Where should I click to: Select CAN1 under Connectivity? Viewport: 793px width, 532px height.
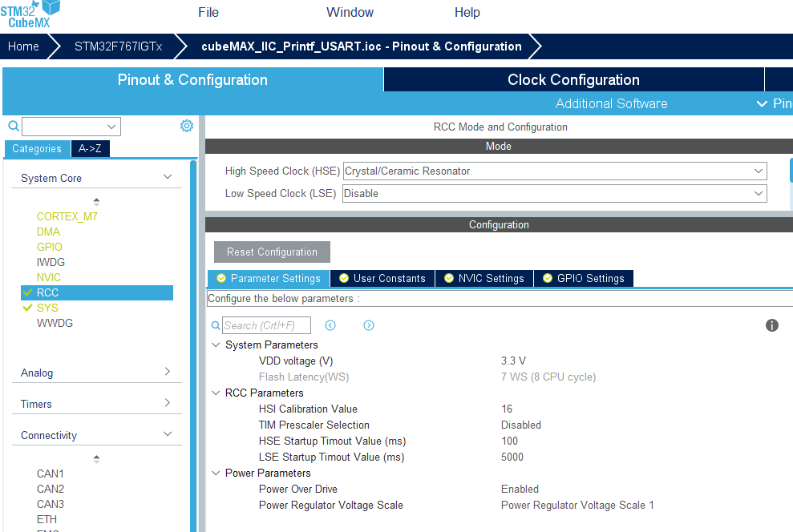[50, 474]
